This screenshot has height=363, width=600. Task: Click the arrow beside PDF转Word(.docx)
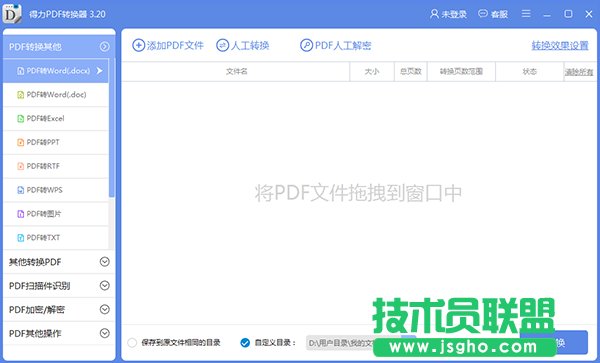pyautogui.click(x=99, y=70)
